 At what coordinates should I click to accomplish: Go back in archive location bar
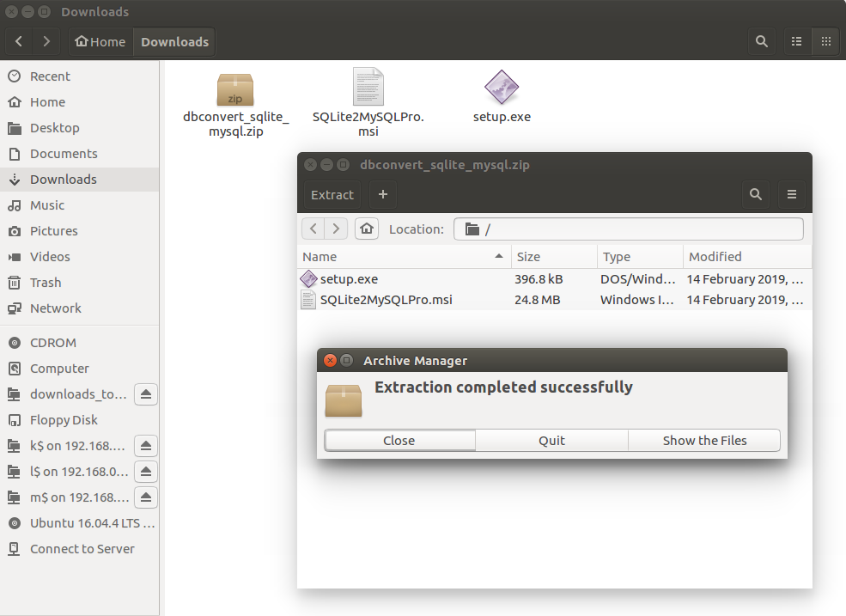[x=313, y=229]
